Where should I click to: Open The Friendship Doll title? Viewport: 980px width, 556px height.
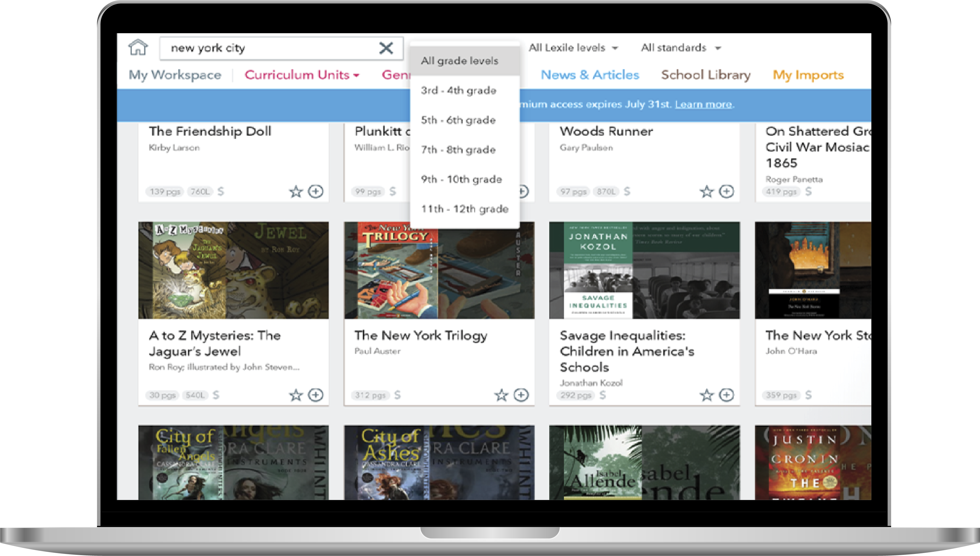210,131
